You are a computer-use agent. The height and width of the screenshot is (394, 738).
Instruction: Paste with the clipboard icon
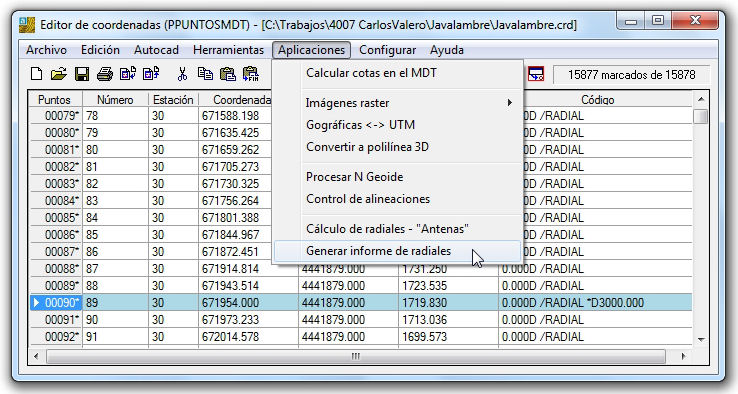point(228,74)
